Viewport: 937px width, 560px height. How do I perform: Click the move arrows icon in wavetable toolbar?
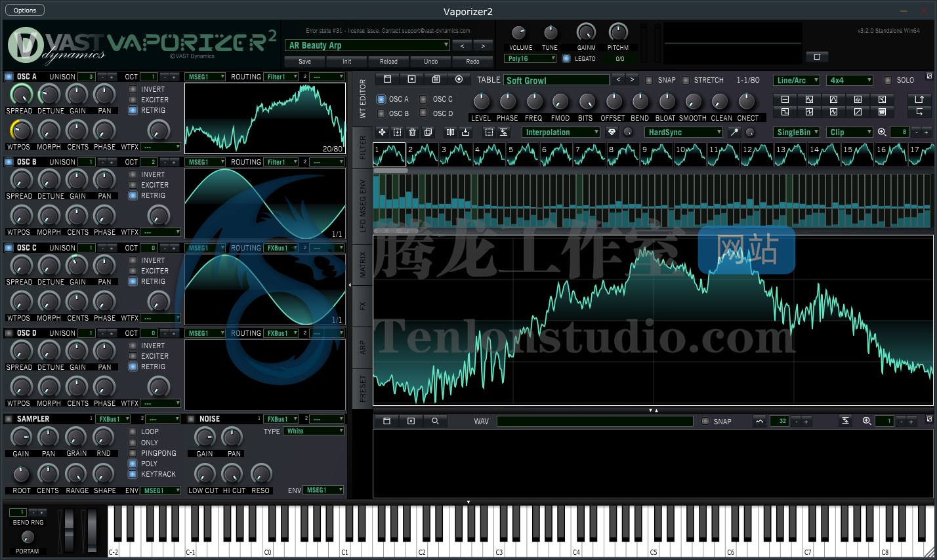tap(382, 132)
